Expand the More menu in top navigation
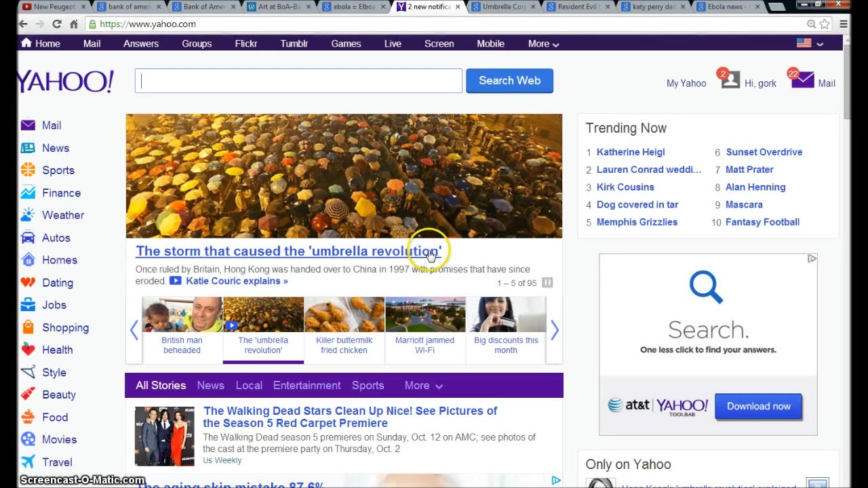Screen dimensions: 868x488 coord(543,43)
